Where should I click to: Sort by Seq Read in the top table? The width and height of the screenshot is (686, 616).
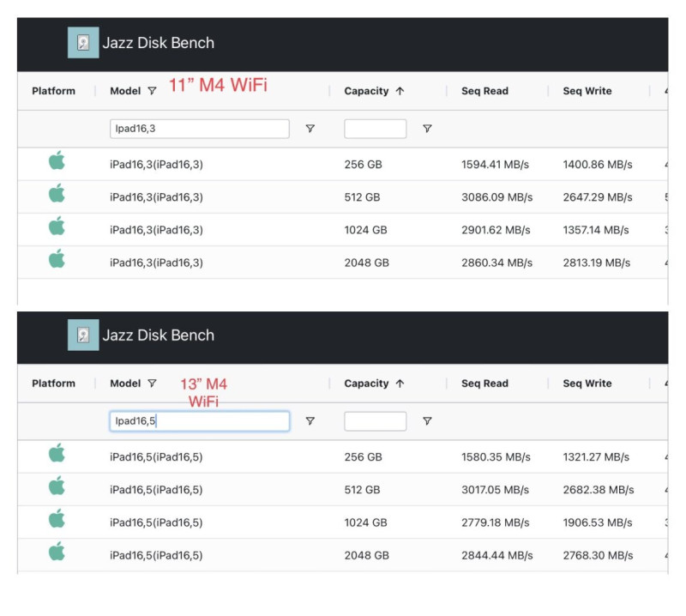(x=484, y=91)
